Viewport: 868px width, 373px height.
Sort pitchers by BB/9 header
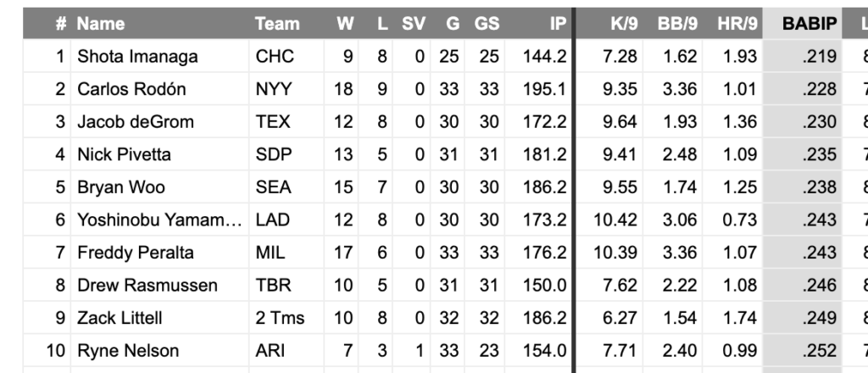(677, 24)
